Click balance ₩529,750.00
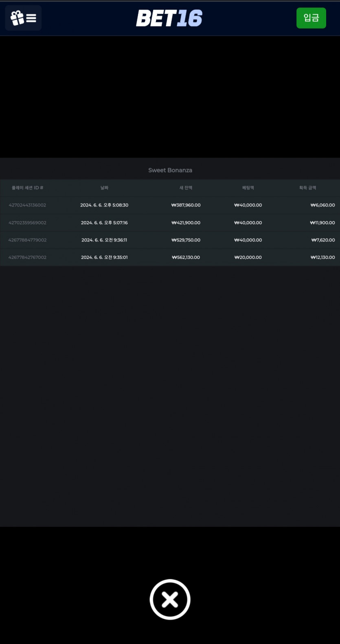This screenshot has height=644, width=340. click(x=186, y=240)
